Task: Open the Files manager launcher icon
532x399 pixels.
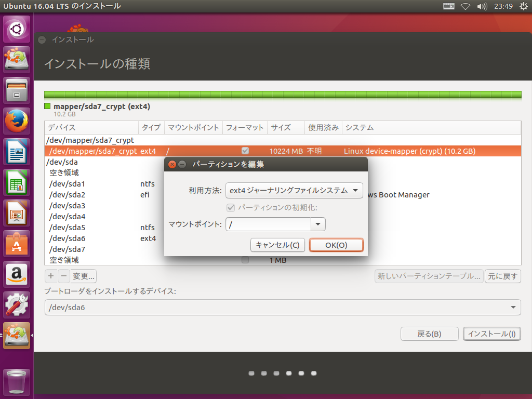Action: [x=17, y=90]
